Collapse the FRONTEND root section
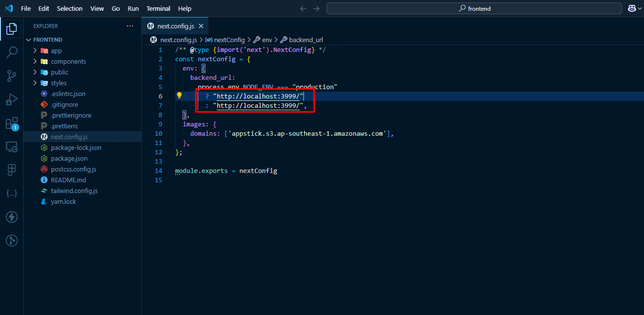The width and height of the screenshot is (644, 315). pos(48,40)
